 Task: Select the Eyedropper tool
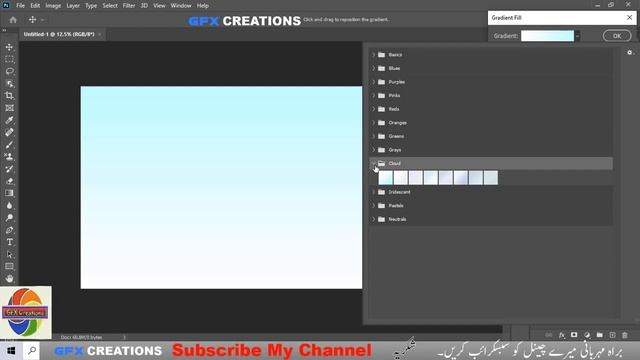[x=9, y=120]
